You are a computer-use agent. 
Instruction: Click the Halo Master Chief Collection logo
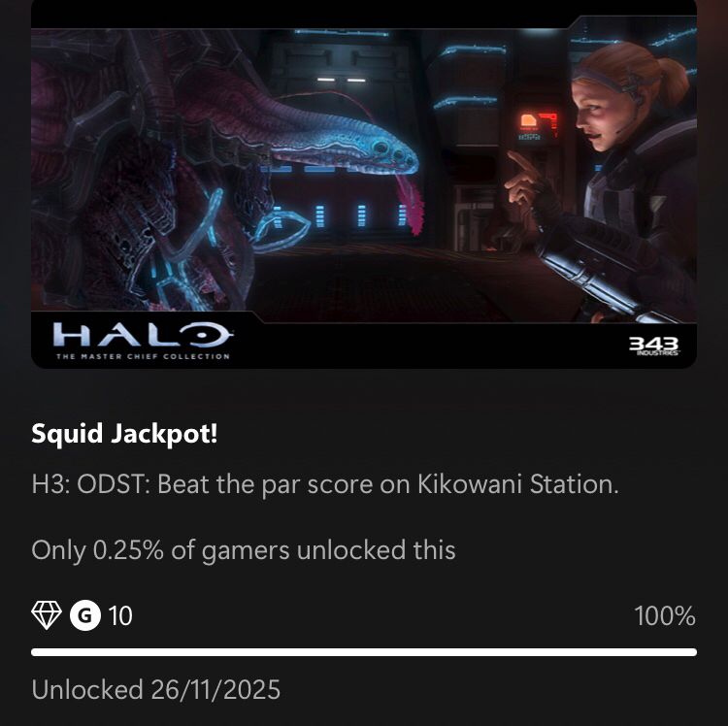pyautogui.click(x=143, y=341)
